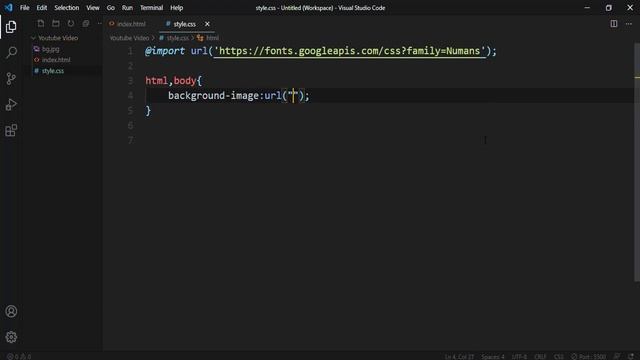Image resolution: width=640 pixels, height=360 pixels.
Task: Open the Help menu
Action: [x=176, y=8]
